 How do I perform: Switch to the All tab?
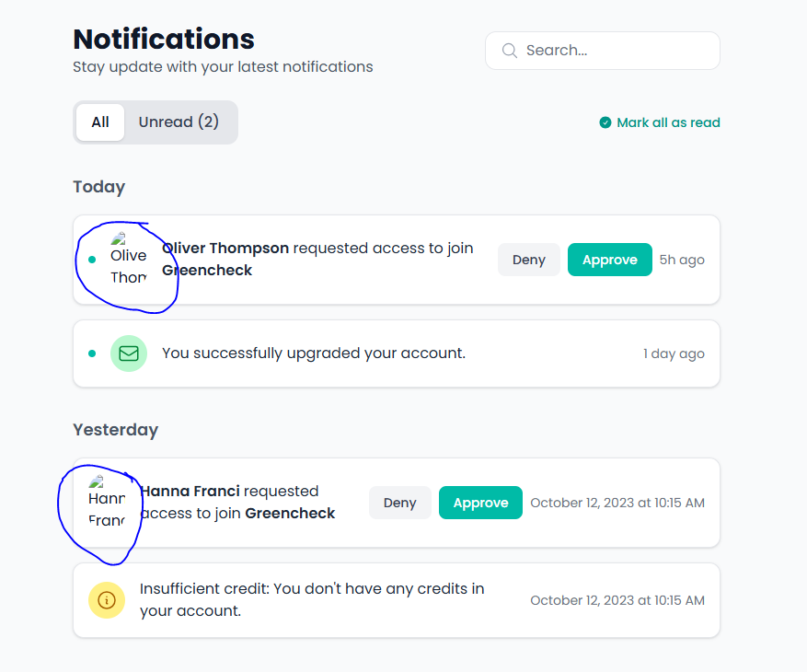100,122
